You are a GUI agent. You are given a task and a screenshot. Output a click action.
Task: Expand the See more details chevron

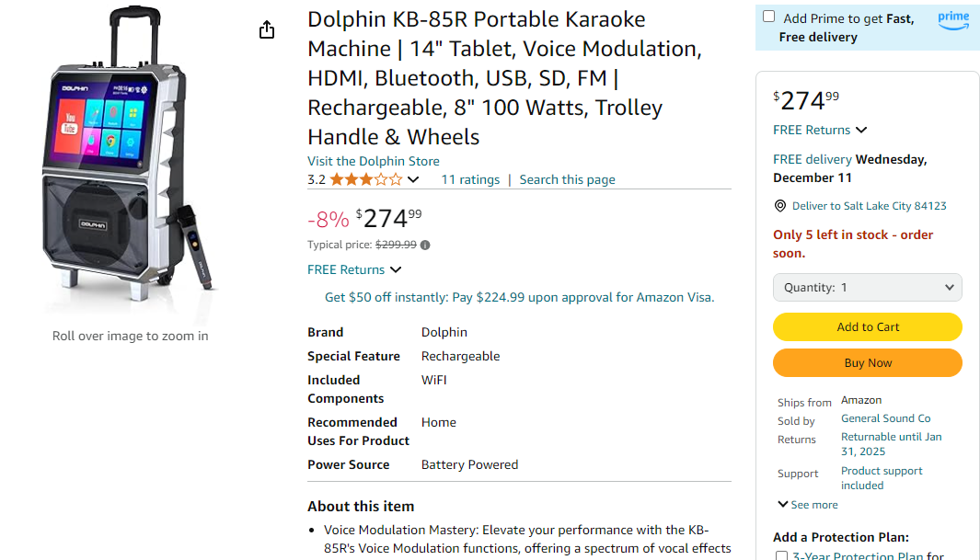pyautogui.click(x=807, y=505)
